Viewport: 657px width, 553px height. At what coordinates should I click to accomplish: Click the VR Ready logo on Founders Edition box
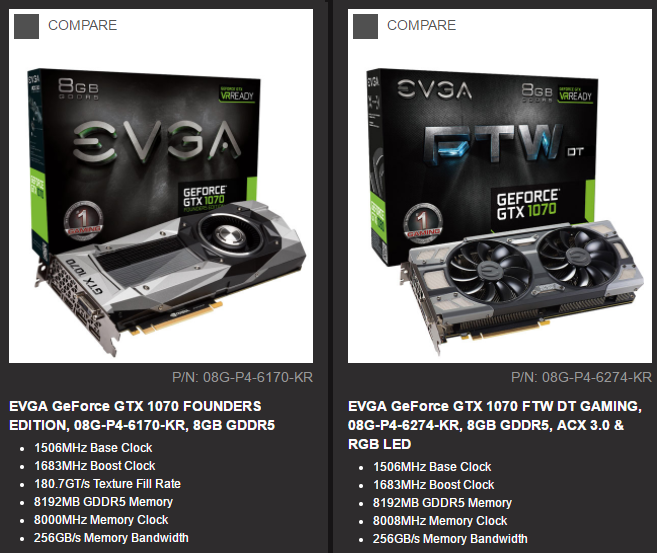click(237, 94)
